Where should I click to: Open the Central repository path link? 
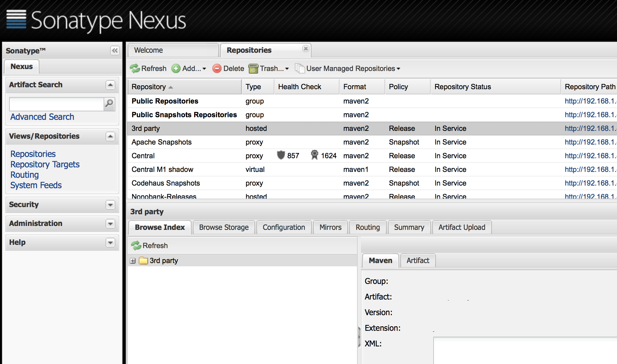[x=591, y=156]
